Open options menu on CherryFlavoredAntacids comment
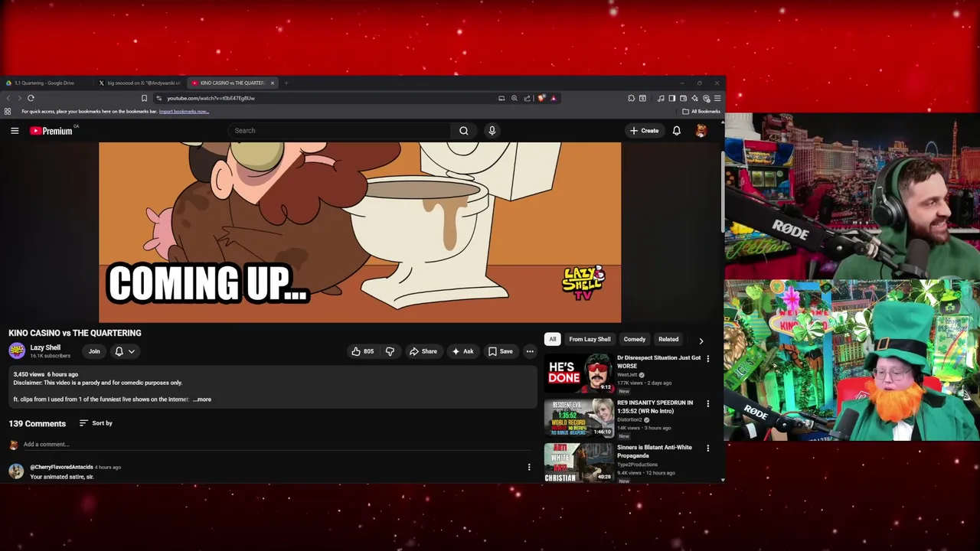This screenshot has height=551, width=980. pyautogui.click(x=528, y=467)
